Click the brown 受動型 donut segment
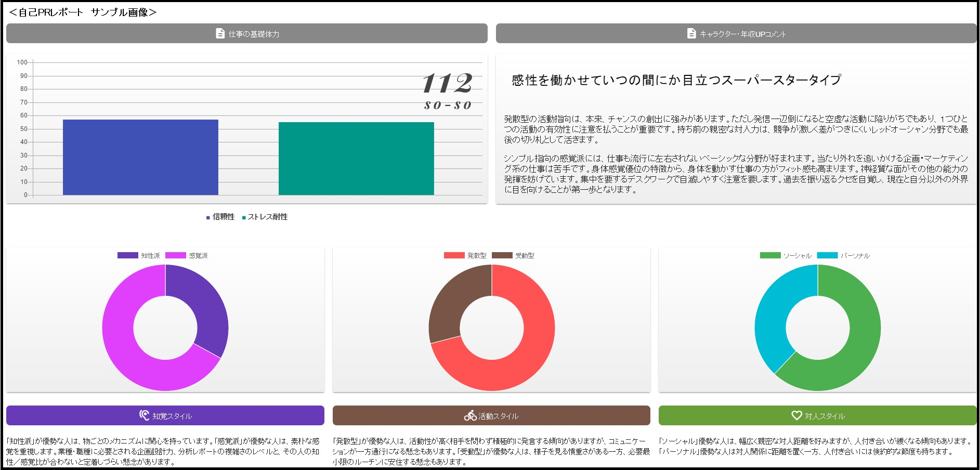 coord(455,299)
